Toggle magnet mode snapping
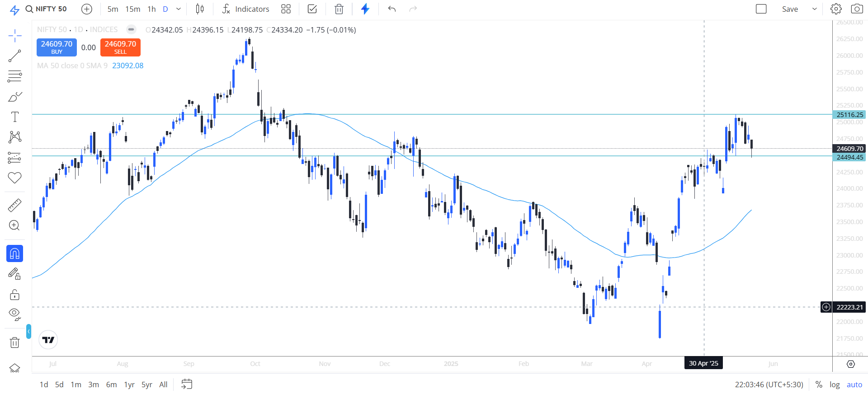Screen dimensions: 868x394 [x=14, y=254]
